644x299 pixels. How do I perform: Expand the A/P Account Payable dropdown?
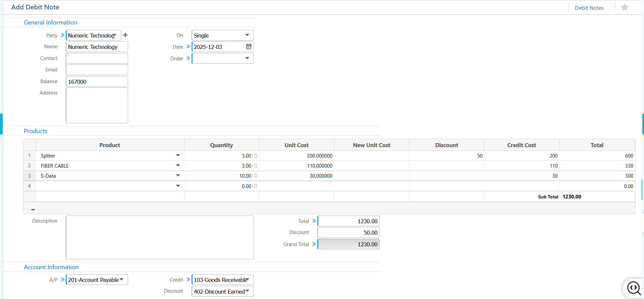pos(121,280)
